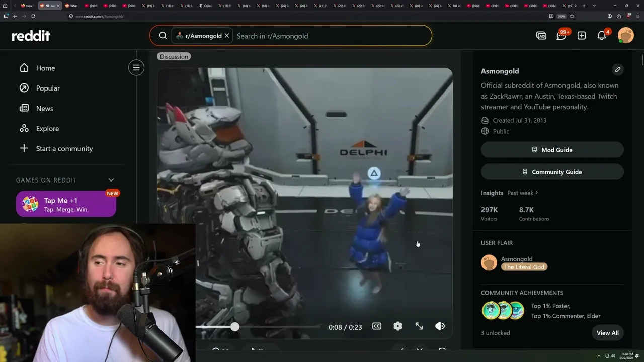Open the notifications bell
The image size is (644, 362).
click(602, 36)
